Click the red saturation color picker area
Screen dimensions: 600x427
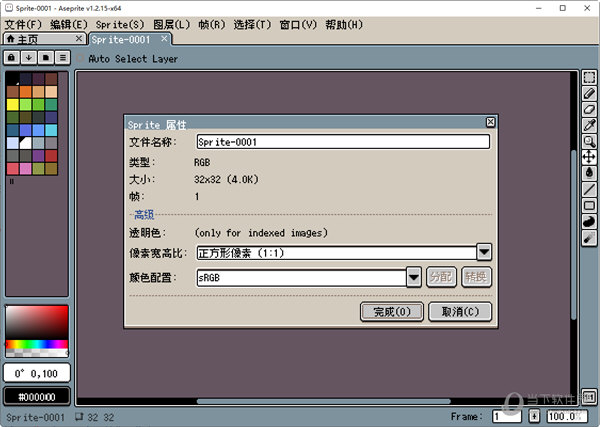pos(37,322)
